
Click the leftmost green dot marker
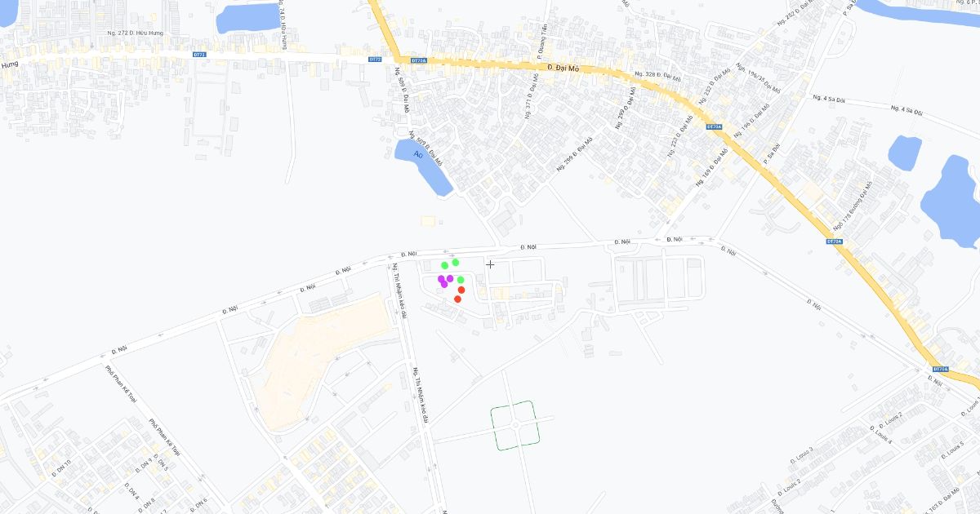coord(445,265)
